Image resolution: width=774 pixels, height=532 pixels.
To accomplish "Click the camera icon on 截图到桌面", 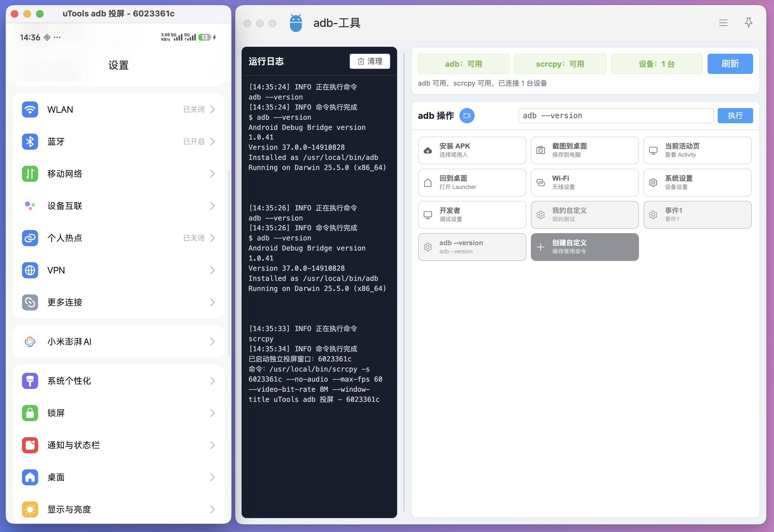I will [540, 150].
